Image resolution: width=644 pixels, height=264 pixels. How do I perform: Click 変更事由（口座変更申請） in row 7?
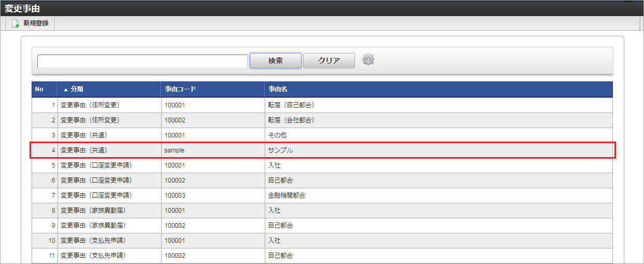pyautogui.click(x=96, y=196)
